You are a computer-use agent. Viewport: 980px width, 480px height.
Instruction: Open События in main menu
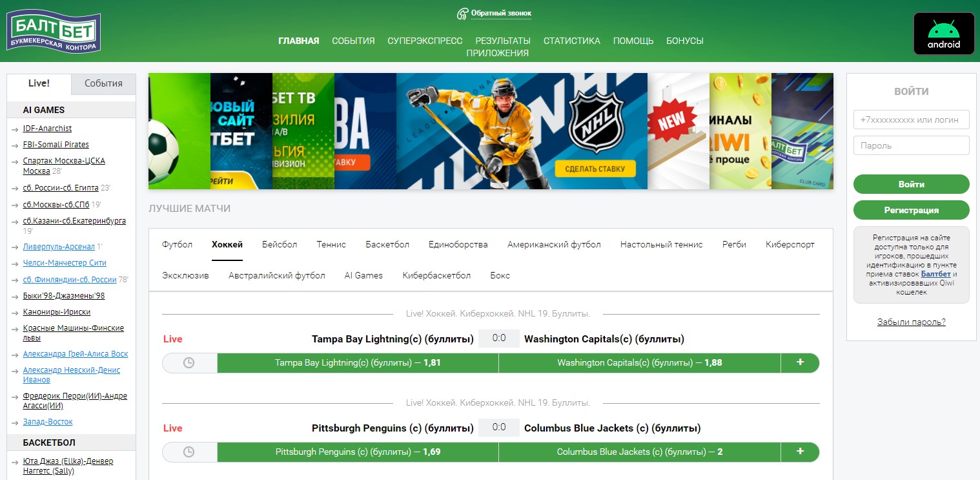(353, 41)
